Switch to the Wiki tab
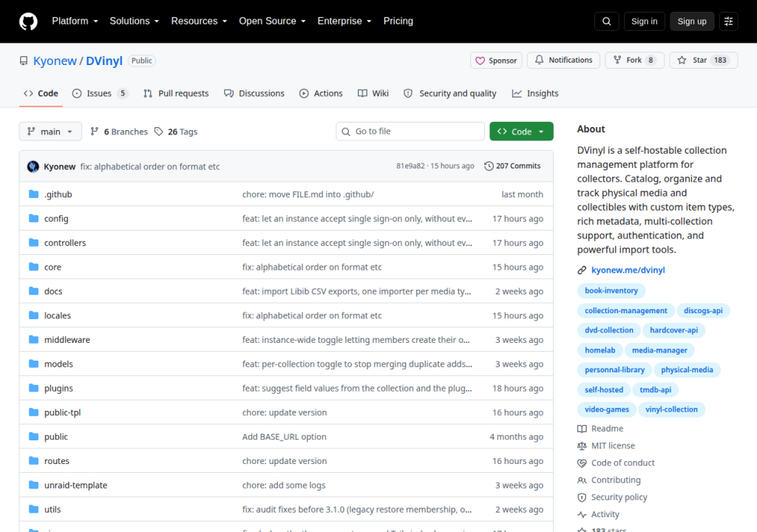The image size is (757, 532). pos(373,93)
